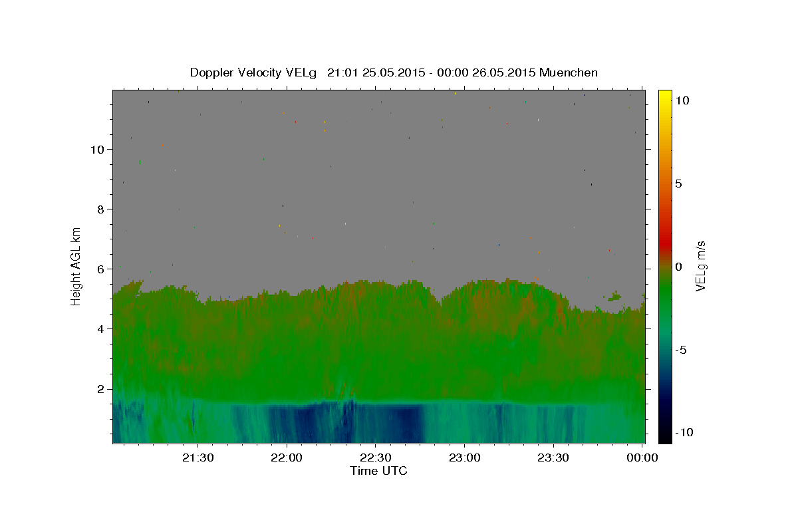Click the colorbar value label -10
Screen dimensions: 798x532
pos(684,432)
